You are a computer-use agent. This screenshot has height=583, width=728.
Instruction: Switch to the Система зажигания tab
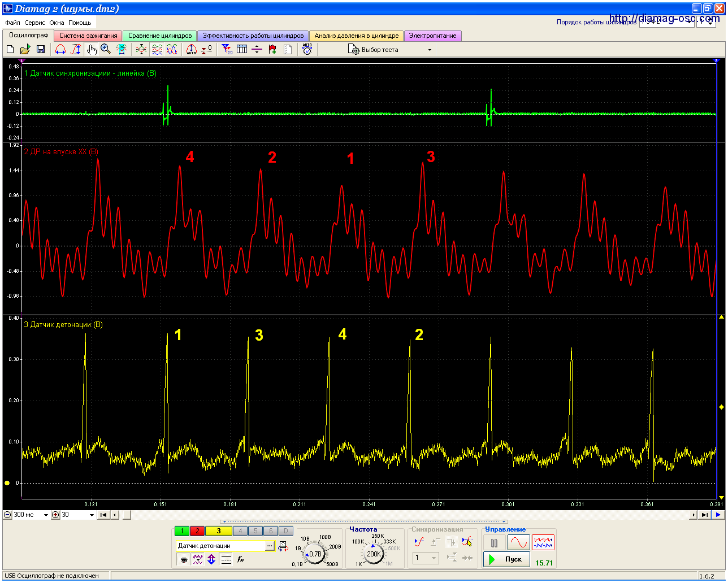[88, 36]
